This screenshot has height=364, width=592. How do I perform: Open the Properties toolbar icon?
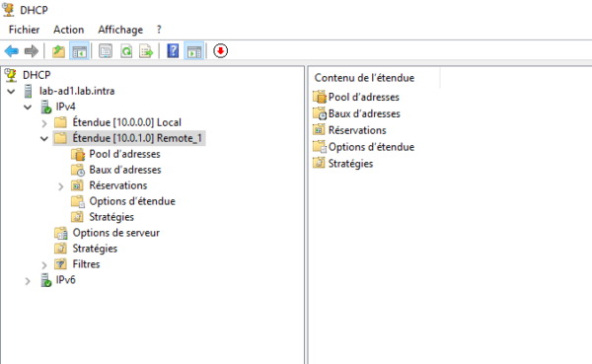pos(106,51)
